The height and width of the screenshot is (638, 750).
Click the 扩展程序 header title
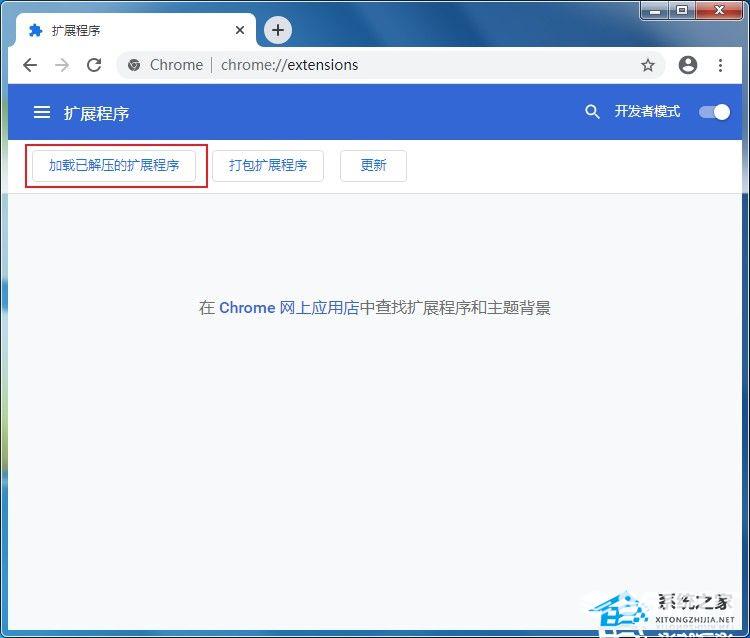tap(97, 113)
